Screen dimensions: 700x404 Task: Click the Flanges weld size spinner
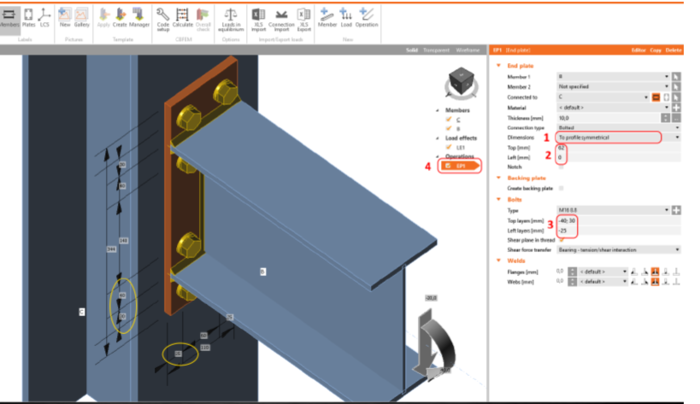pos(572,271)
